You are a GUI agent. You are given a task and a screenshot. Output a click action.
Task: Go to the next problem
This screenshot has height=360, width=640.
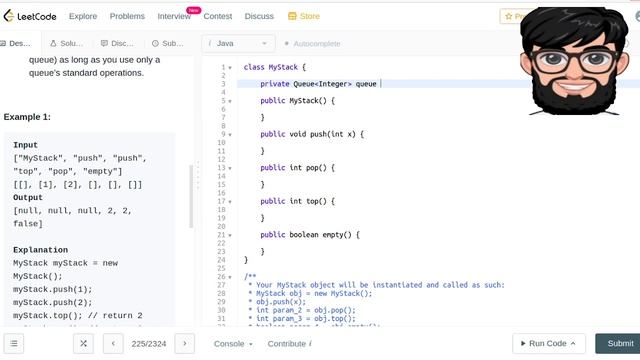click(x=184, y=343)
